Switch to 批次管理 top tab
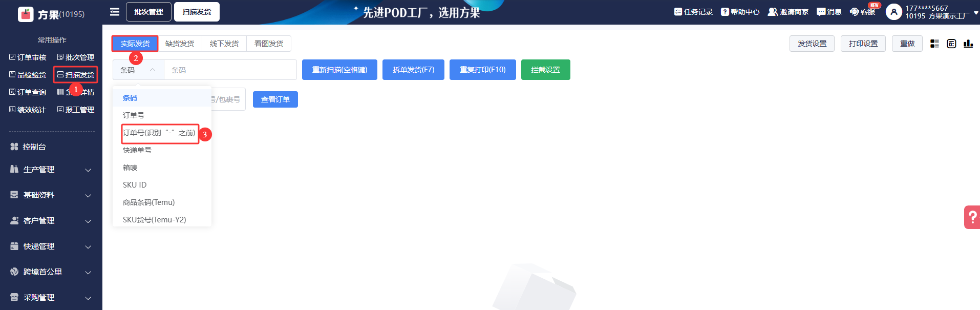This screenshot has width=980, height=310. pyautogui.click(x=148, y=12)
